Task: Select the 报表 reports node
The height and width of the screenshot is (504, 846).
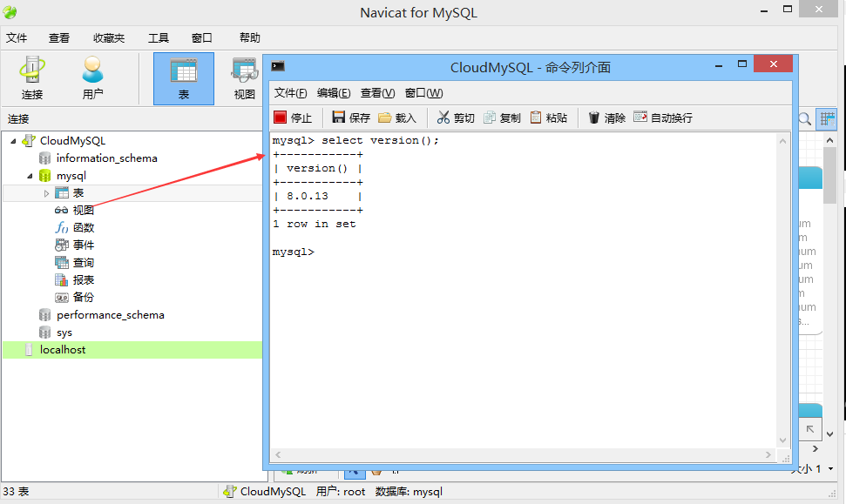Action: pyautogui.click(x=84, y=279)
